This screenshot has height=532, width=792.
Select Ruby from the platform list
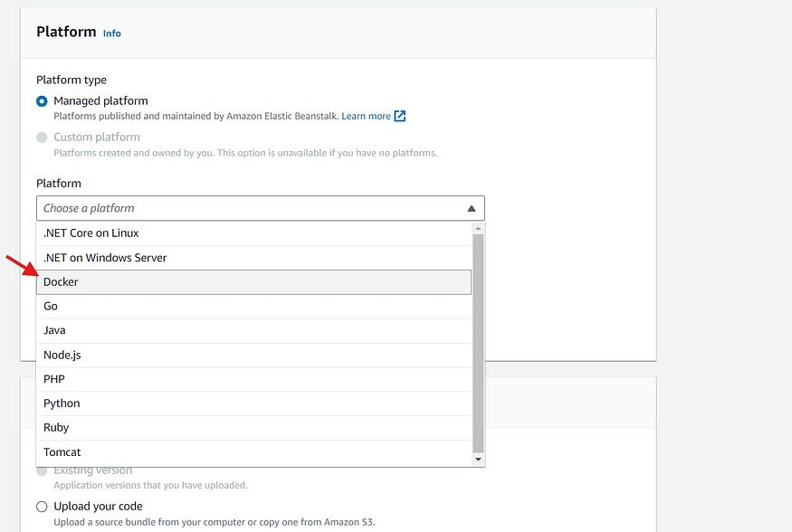[x=253, y=428]
